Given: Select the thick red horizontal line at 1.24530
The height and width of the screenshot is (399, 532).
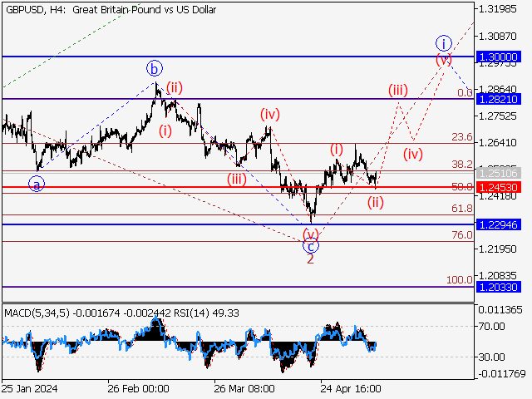Looking at the screenshot, I should 238,187.
